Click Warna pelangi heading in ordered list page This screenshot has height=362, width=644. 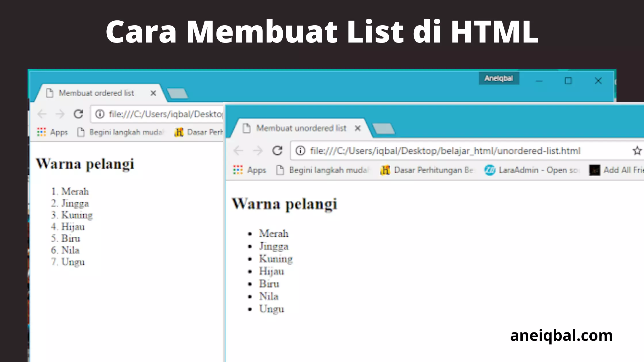[85, 164]
